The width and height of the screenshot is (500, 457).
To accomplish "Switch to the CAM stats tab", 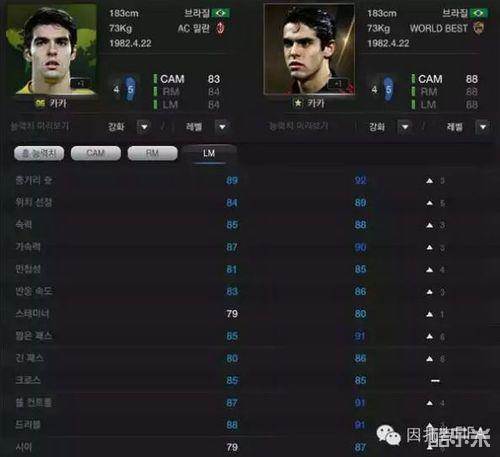I will pyautogui.click(x=96, y=153).
